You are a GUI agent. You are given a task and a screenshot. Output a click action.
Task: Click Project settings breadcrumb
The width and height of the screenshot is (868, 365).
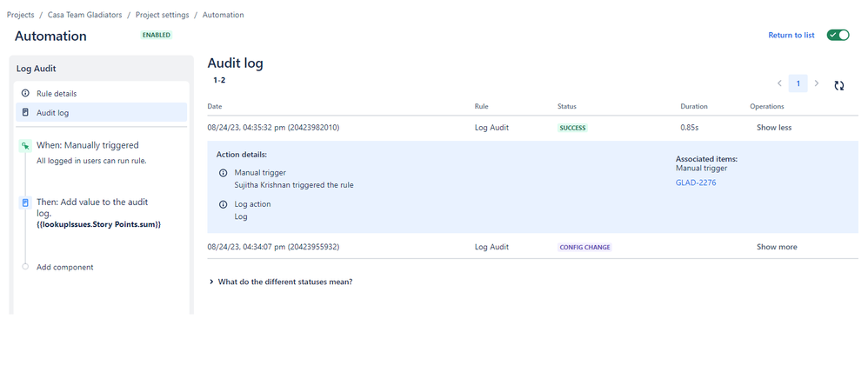(x=162, y=15)
